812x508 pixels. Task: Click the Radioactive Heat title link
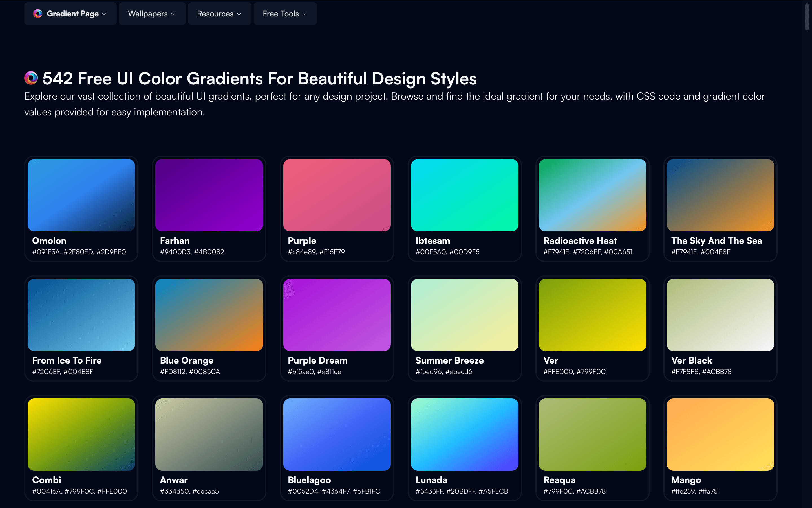click(580, 240)
